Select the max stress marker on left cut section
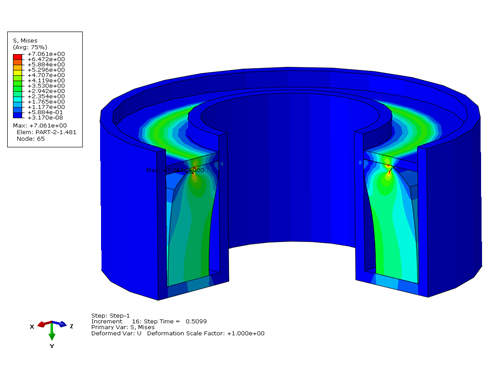This screenshot has height=369, width=491. pyautogui.click(x=194, y=171)
